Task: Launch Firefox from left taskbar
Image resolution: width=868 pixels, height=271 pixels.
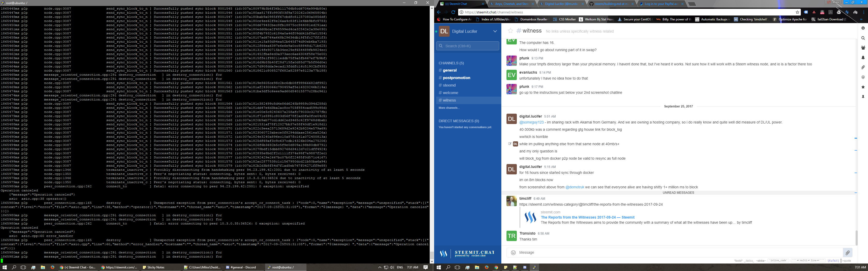Action: click(52, 267)
